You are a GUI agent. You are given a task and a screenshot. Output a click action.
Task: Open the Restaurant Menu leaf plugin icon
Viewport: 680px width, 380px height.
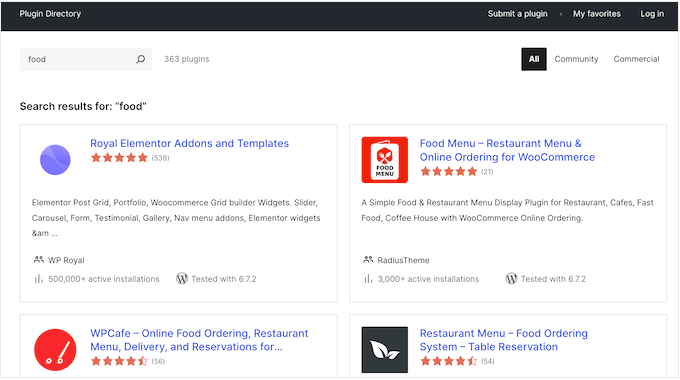point(385,350)
